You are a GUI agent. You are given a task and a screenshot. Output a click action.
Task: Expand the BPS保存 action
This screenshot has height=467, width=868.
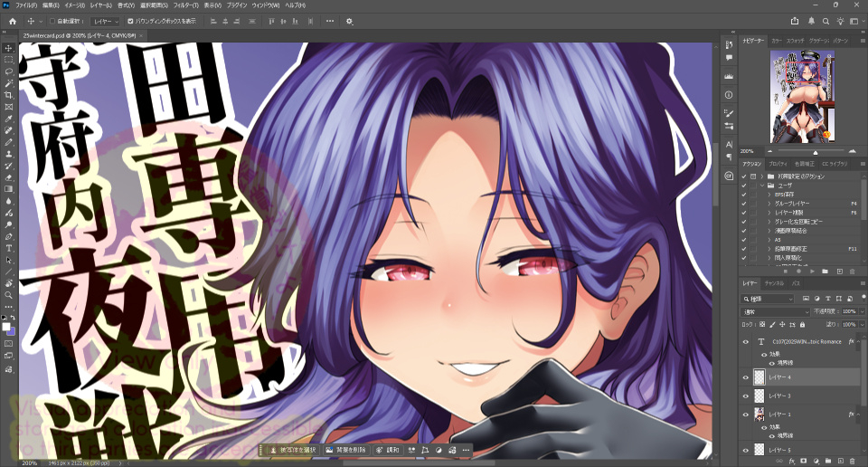[x=769, y=195]
